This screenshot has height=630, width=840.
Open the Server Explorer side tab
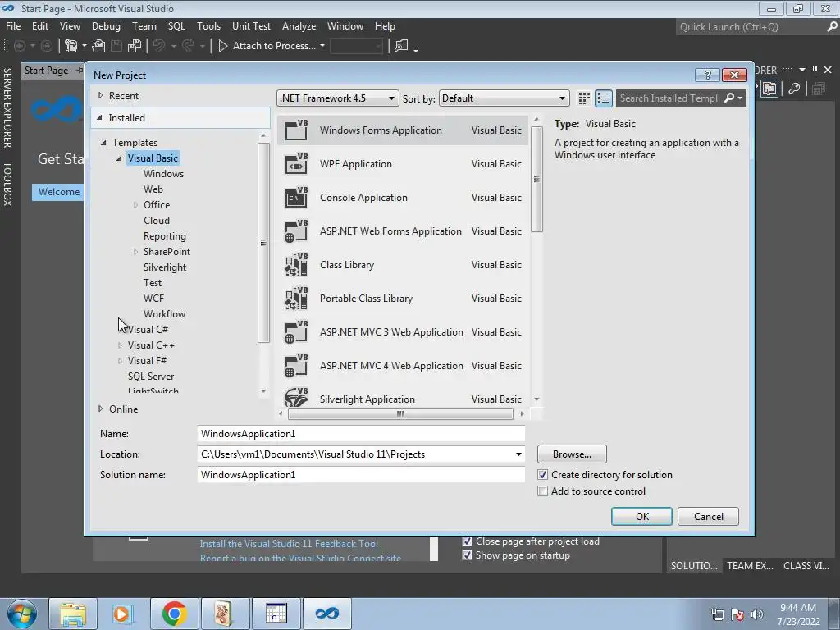pos(7,107)
